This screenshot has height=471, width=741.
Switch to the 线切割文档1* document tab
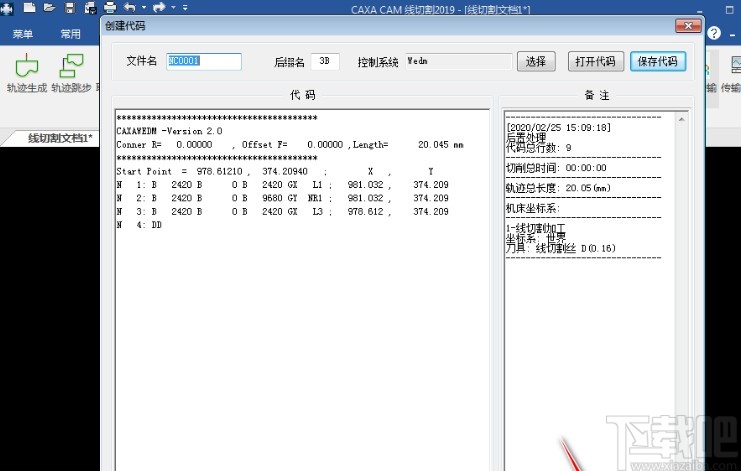pos(60,138)
